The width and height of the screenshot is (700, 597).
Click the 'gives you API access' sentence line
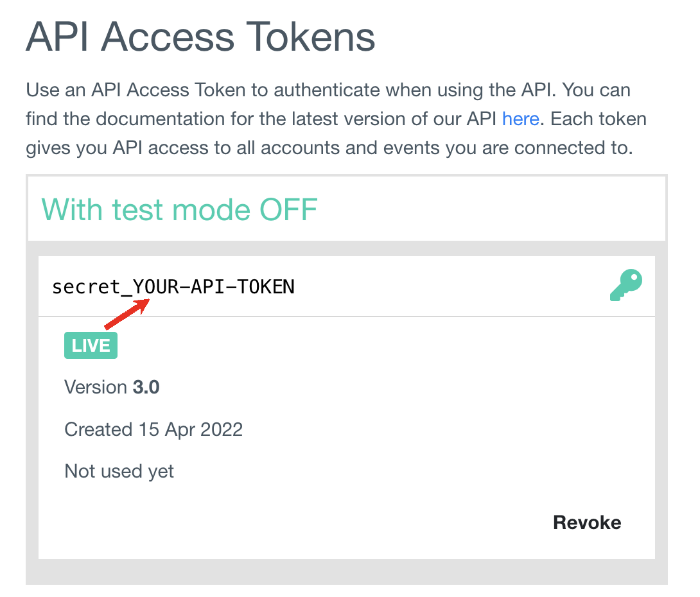tap(329, 148)
